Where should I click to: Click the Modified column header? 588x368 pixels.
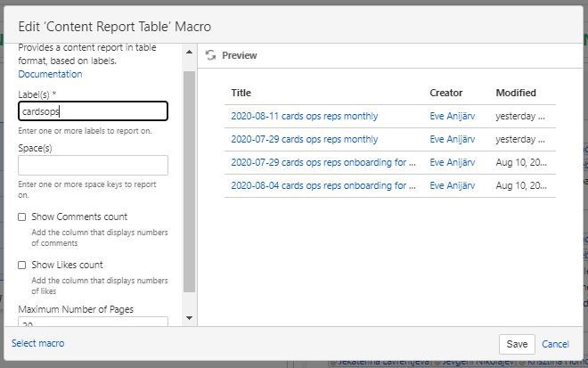[516, 93]
